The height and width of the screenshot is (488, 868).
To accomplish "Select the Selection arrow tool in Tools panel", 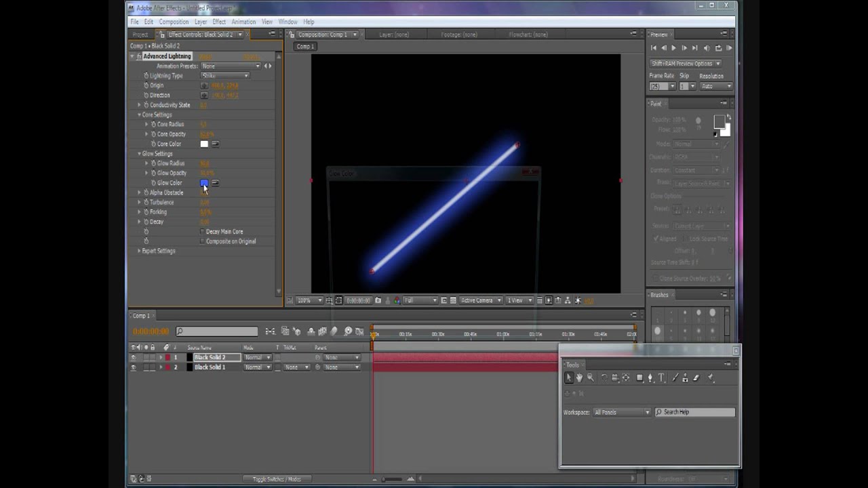I will tap(569, 378).
